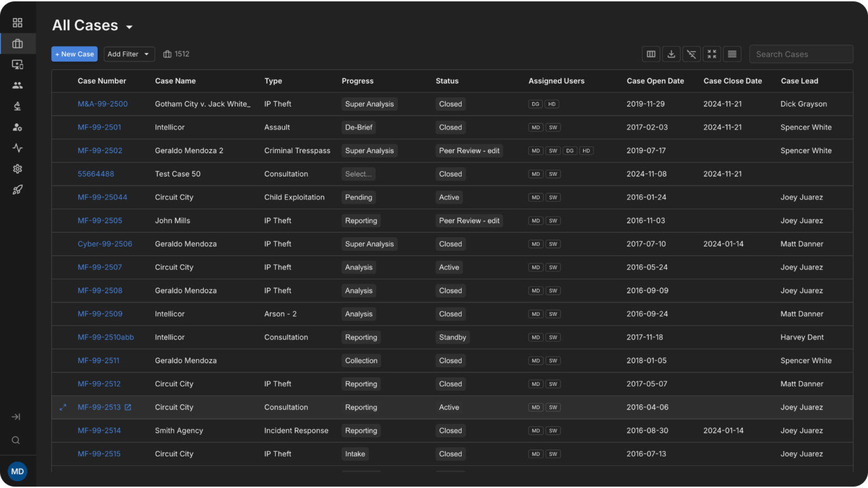Screen dimensions: 868x488
Task: Open the Select progress dropdown for Test Case 50
Action: [358, 174]
